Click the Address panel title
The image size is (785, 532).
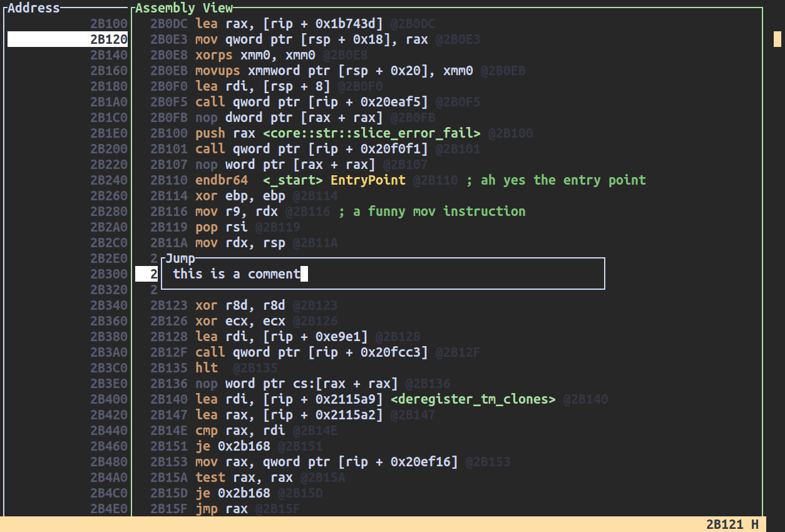[x=34, y=8]
